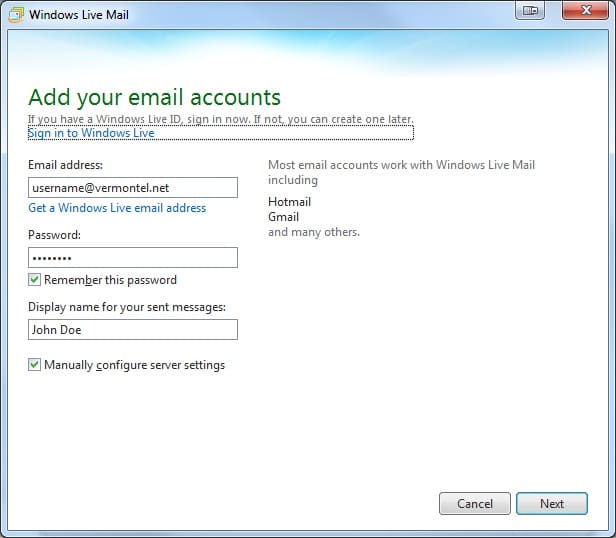Image resolution: width=616 pixels, height=538 pixels.
Task: Click 'Display name for your sent messages:' label
Action: (x=127, y=307)
